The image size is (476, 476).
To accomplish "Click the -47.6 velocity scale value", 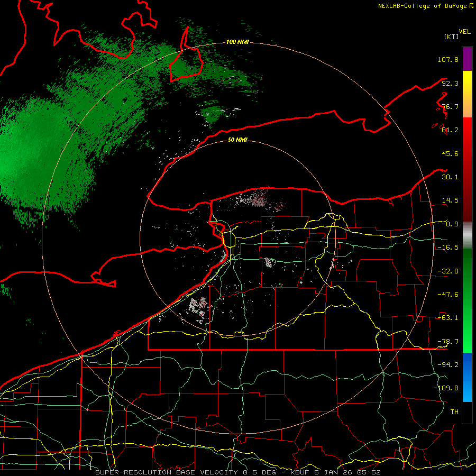I will [x=448, y=295].
